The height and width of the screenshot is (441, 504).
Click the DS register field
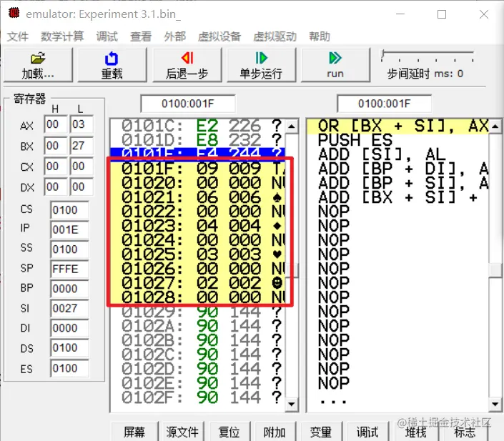(69, 348)
